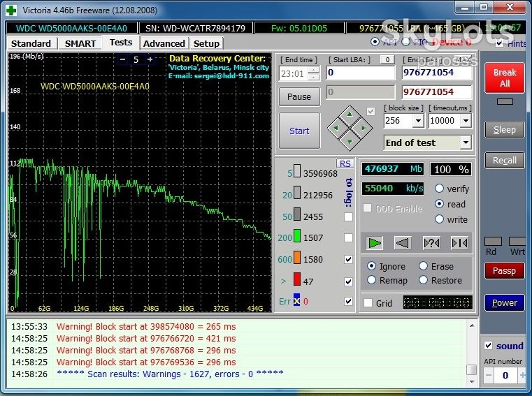Click the End LBA field 976771054
This screenshot has width=532, height=396.
click(x=437, y=73)
